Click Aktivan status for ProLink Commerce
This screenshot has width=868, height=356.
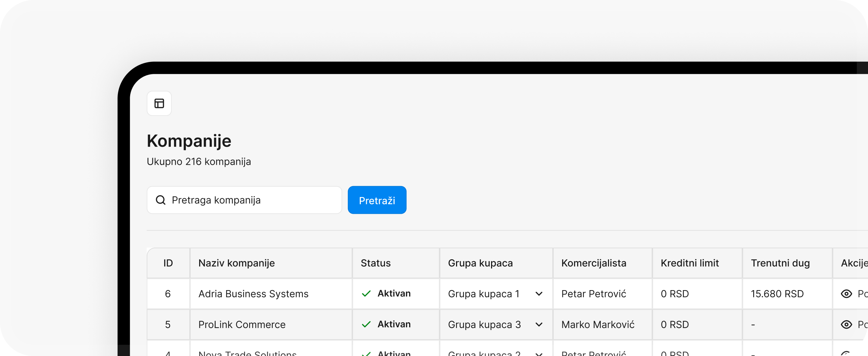(394, 324)
